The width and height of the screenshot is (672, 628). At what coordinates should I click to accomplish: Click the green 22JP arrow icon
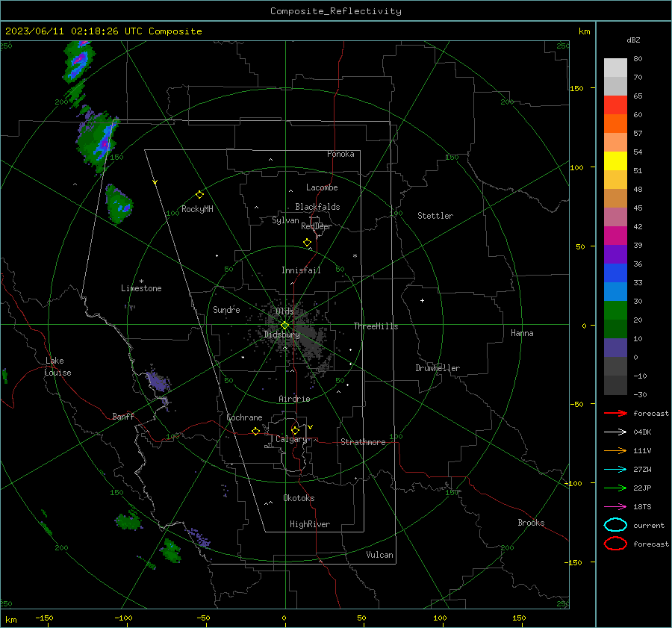pos(615,488)
